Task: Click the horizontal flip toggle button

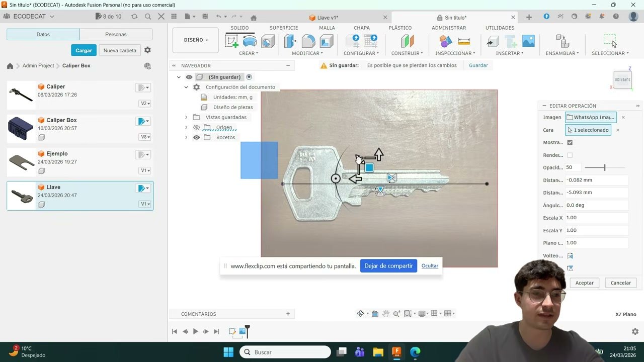Action: point(570,256)
